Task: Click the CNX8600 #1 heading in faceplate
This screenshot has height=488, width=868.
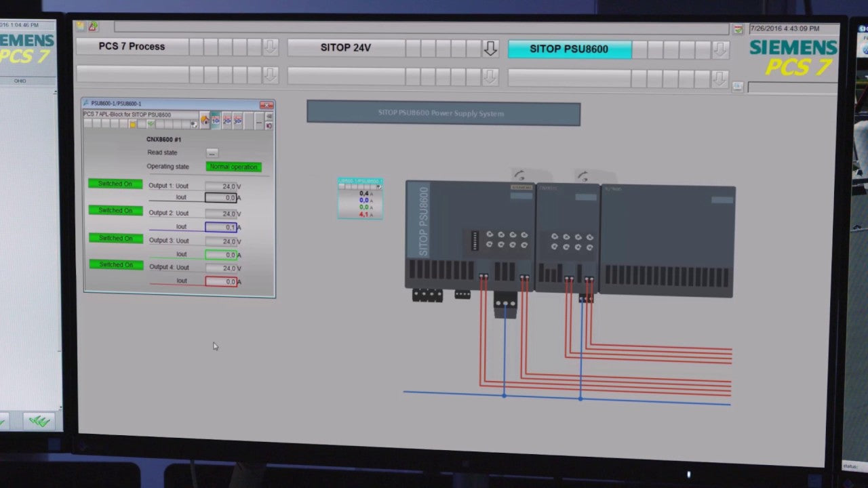Action: [x=163, y=140]
